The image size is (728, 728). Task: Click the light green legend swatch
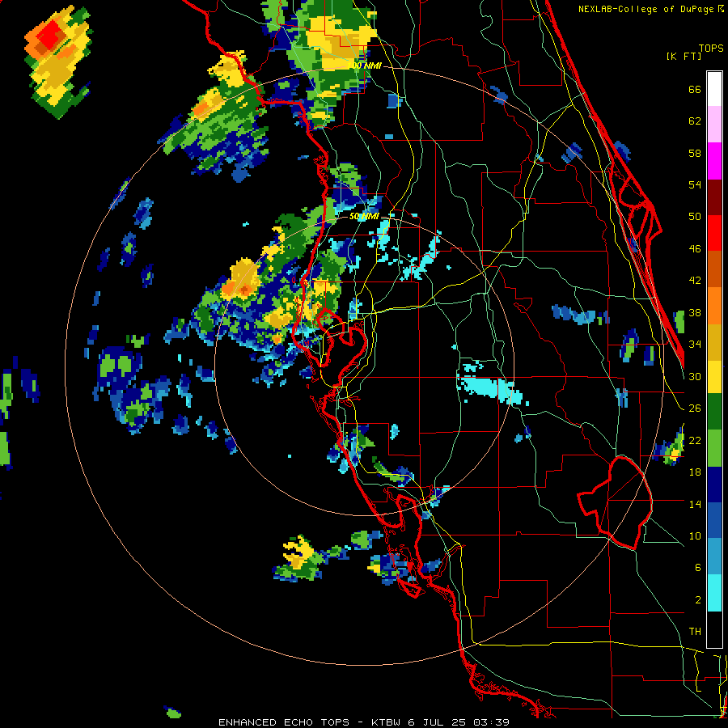[714, 448]
